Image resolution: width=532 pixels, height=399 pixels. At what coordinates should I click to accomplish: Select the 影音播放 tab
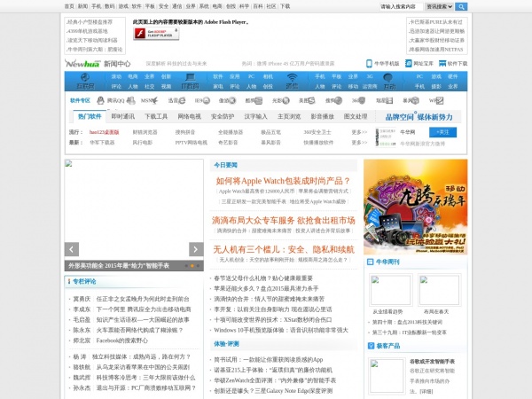click(323, 116)
